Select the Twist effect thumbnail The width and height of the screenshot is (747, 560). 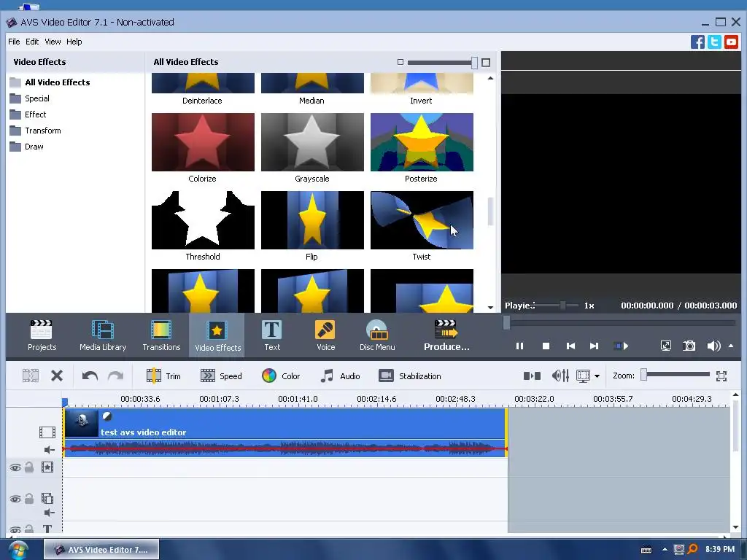tap(422, 220)
